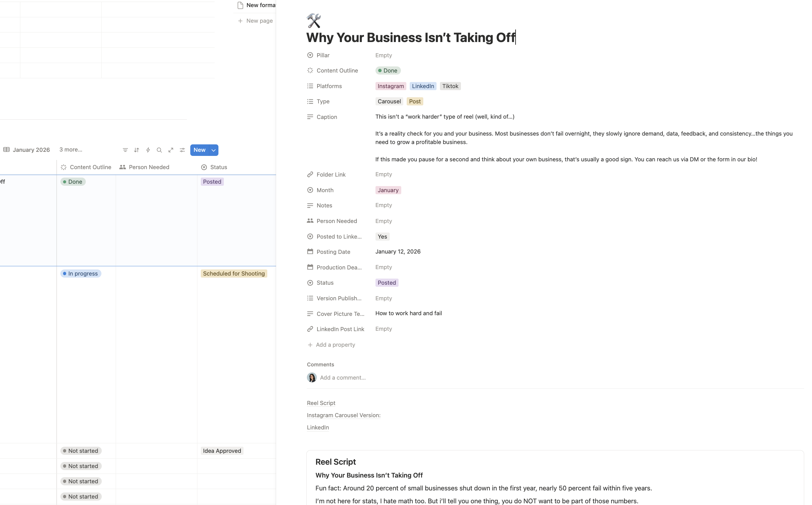
Task: Open the Status property's Posted value
Action: (387, 283)
